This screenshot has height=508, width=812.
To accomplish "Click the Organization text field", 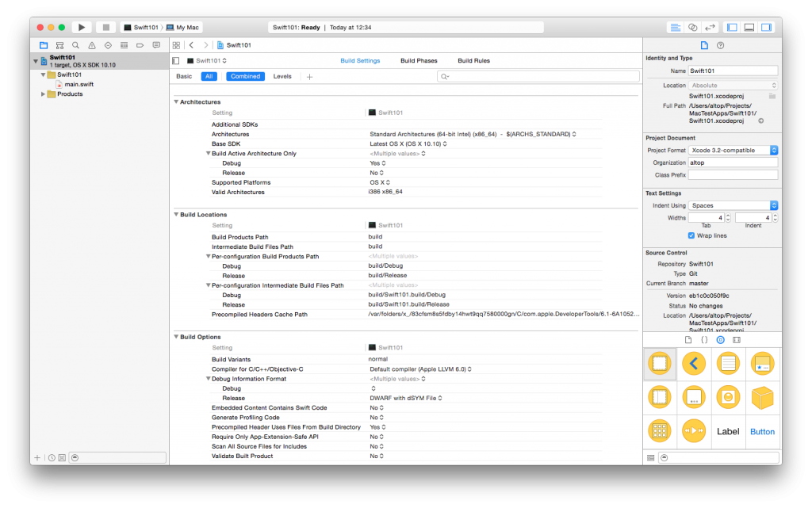I will click(x=733, y=162).
